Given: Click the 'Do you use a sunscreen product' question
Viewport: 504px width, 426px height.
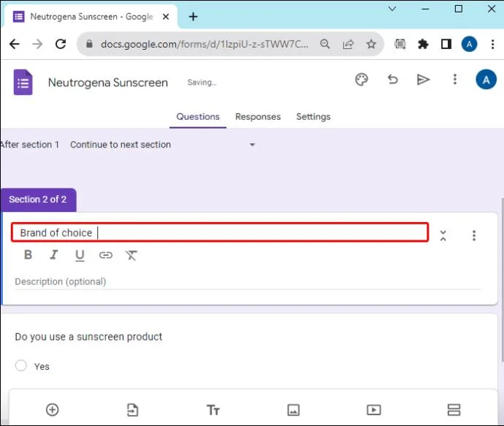Looking at the screenshot, I should pyautogui.click(x=88, y=337).
